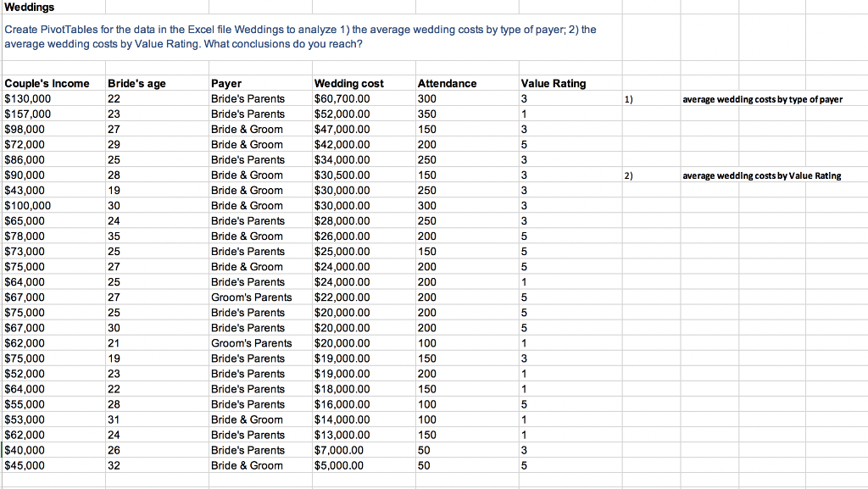
Task: Click the Bride & Groom cell beside $47,000.00
Action: coord(246,129)
